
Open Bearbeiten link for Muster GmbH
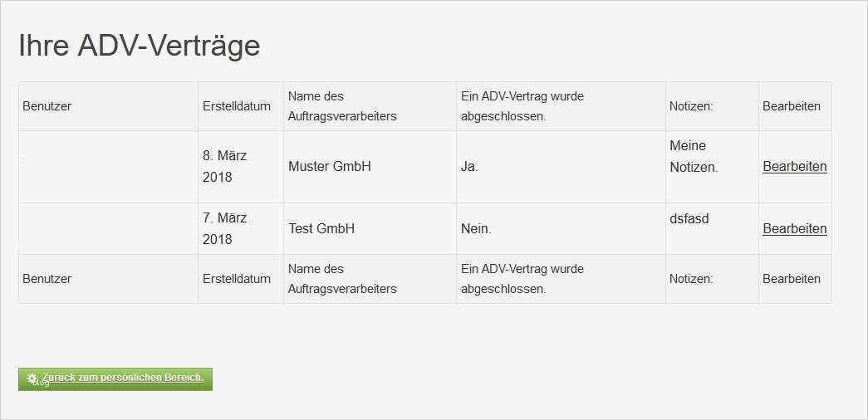click(x=794, y=167)
